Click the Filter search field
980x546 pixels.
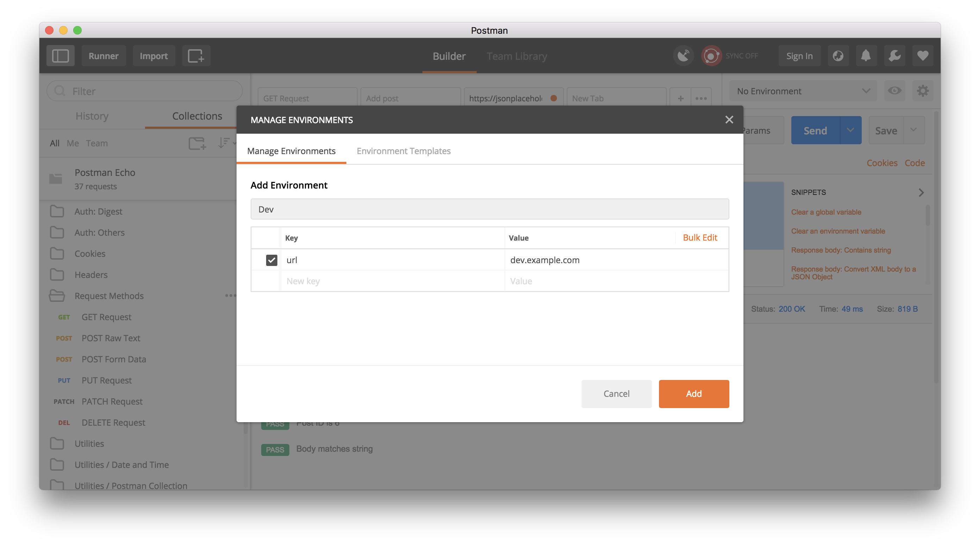point(145,91)
